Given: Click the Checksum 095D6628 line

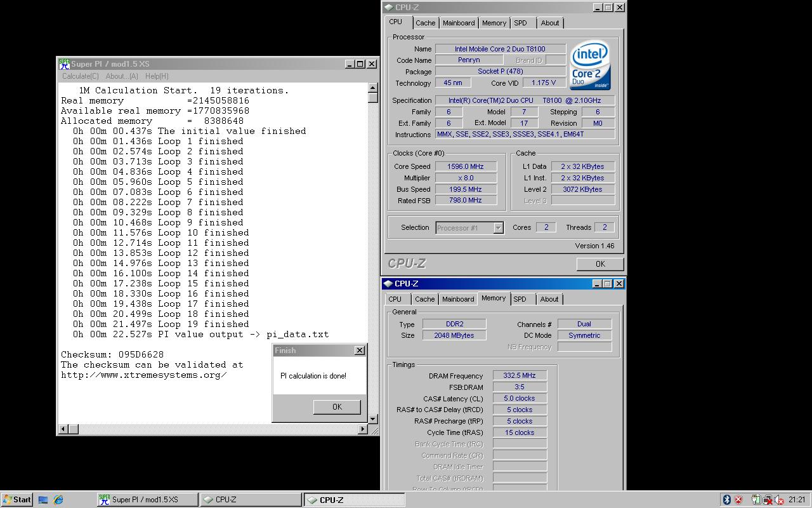Looking at the screenshot, I should (112, 354).
